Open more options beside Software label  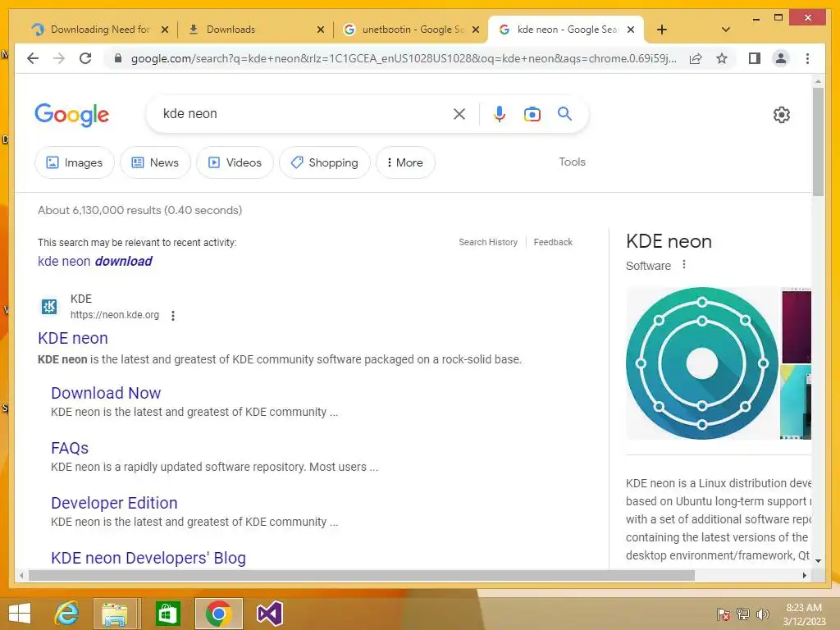[683, 265]
